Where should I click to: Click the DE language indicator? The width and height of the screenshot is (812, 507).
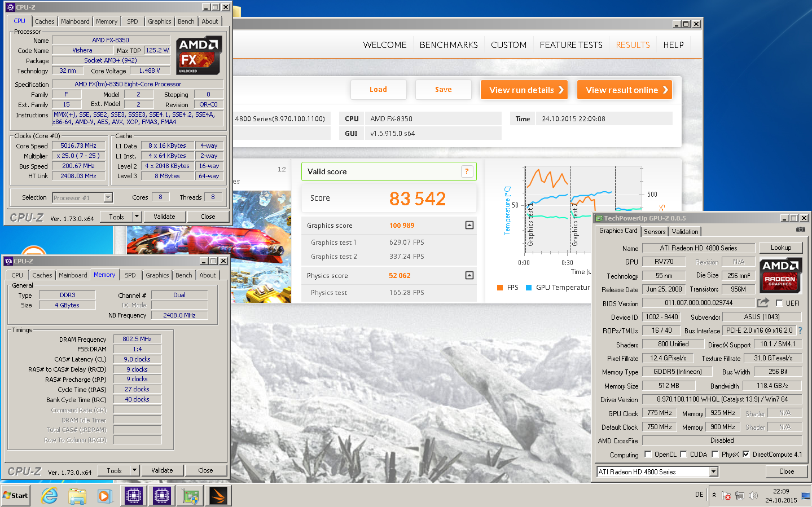click(x=699, y=495)
